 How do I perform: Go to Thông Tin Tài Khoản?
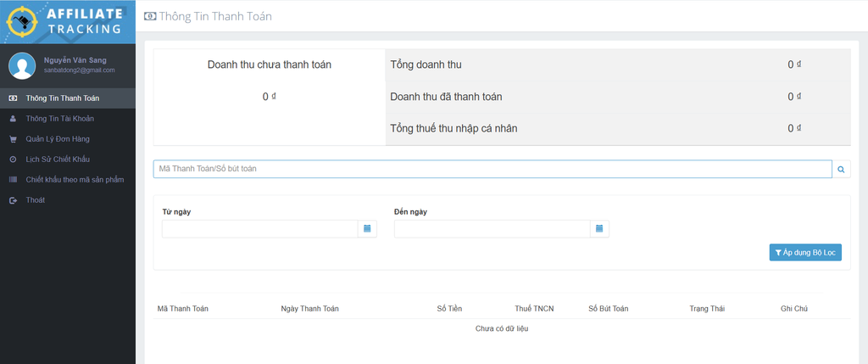[58, 119]
